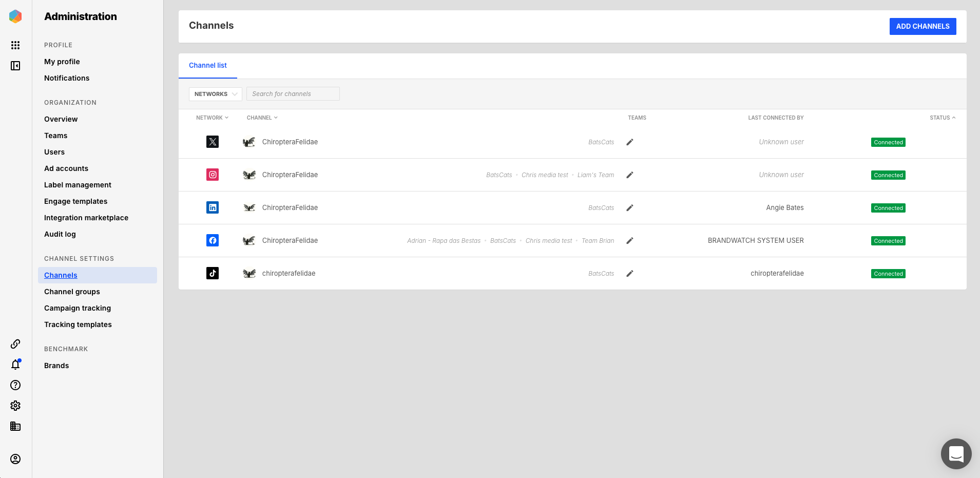Click Angie Bates in LinkedIn row
Screen dimensions: 980x478
(x=785, y=207)
